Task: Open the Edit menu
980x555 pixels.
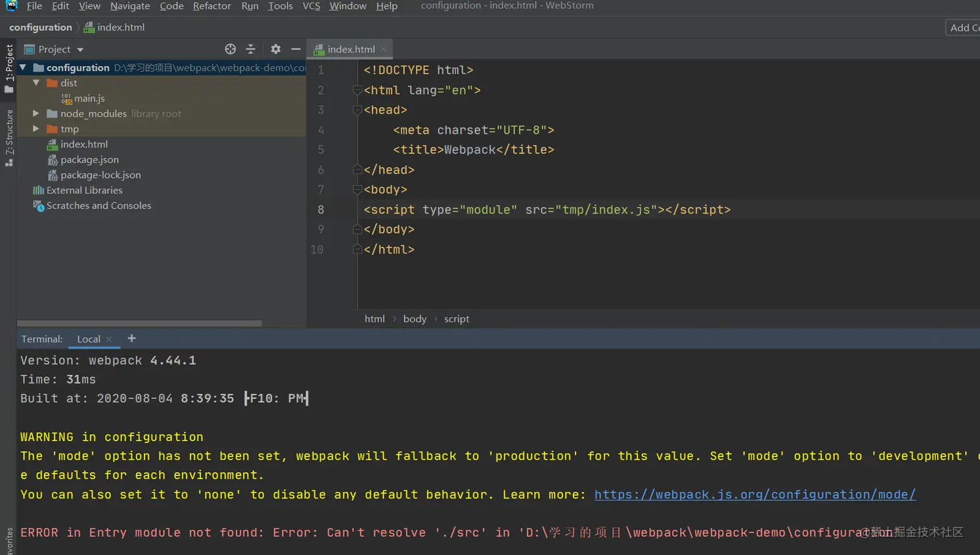Action: tap(60, 6)
